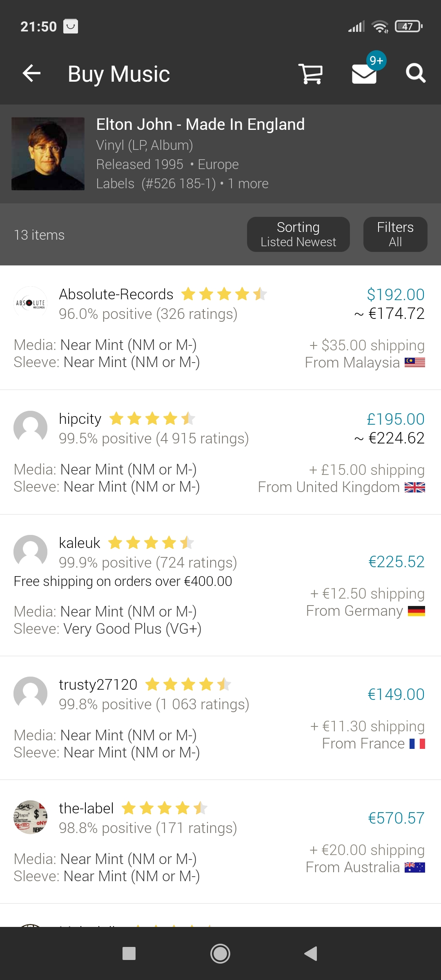
Task: Open the Elton John album cover thumbnail
Action: coord(48,154)
